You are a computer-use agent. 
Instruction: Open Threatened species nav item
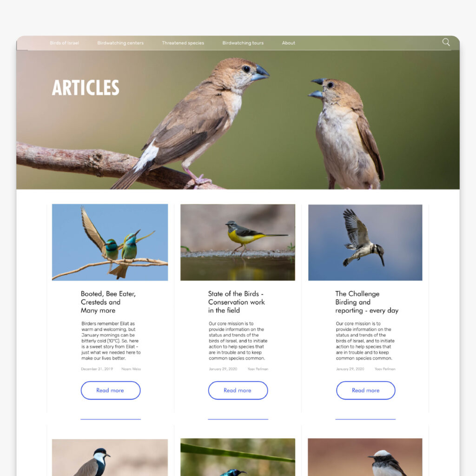click(x=183, y=43)
